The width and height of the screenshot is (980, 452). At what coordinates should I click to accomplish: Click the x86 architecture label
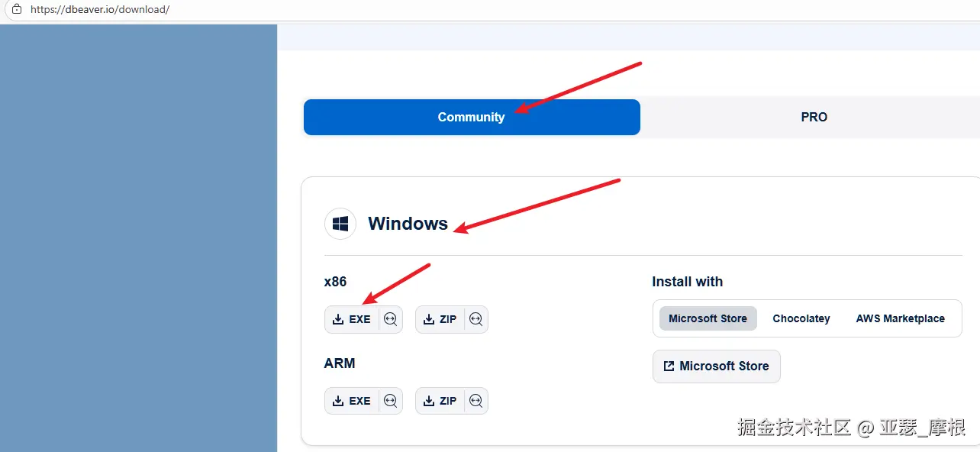click(335, 282)
